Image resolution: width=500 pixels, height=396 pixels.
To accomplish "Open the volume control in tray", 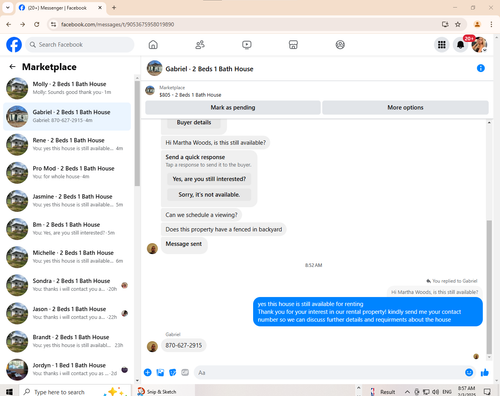I will pos(435,392).
